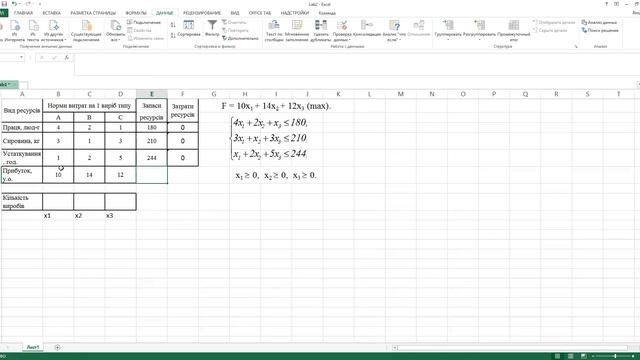Viewport: 640px width, 360px height.
Task: Select cell with value 244
Action: pyautogui.click(x=151, y=158)
